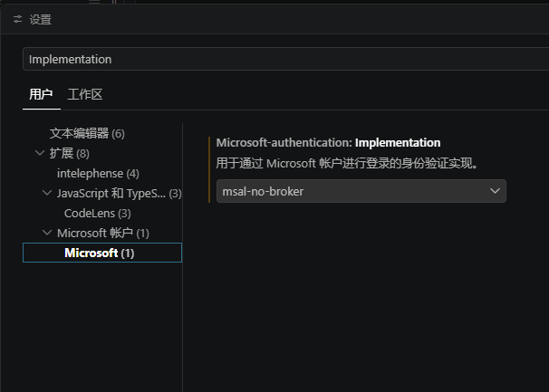The image size is (549, 392).
Task: Click the Microsoft-authentication: Implementation setting title
Action: (329, 143)
